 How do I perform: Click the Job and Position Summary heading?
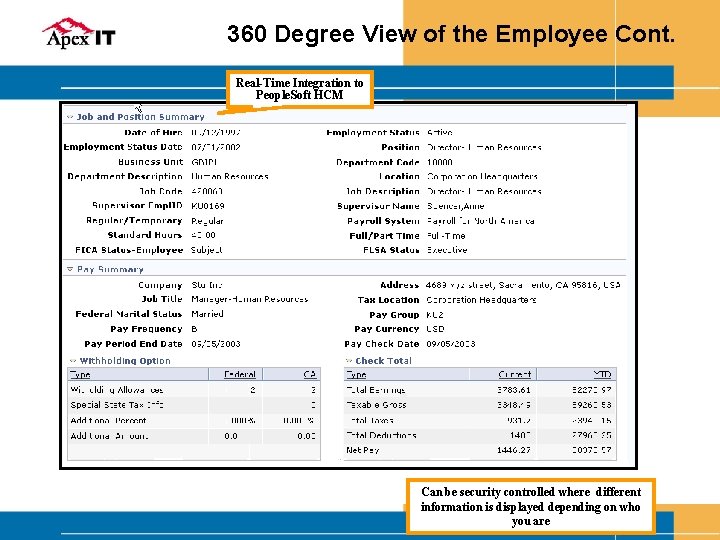(141, 117)
